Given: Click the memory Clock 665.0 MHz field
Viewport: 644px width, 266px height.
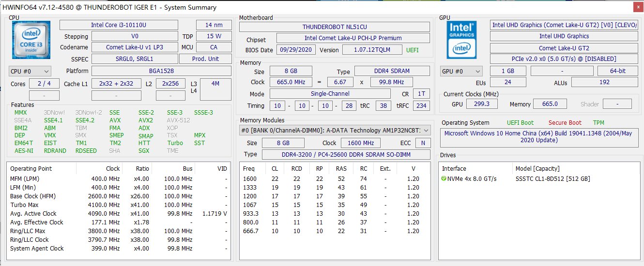Looking at the screenshot, I should [291, 82].
